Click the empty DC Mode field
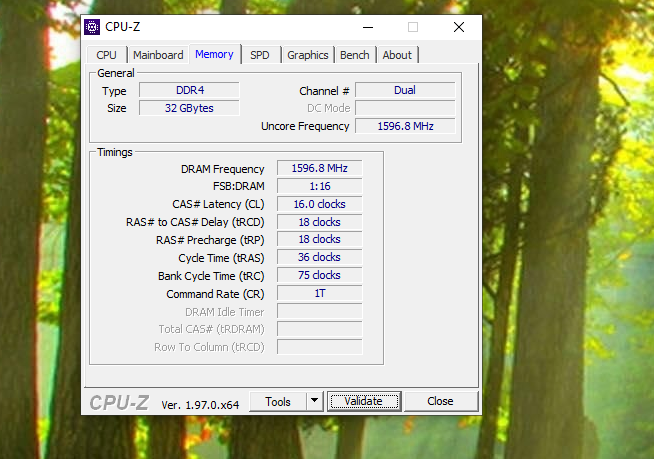The width and height of the screenshot is (654, 459). pyautogui.click(x=405, y=108)
